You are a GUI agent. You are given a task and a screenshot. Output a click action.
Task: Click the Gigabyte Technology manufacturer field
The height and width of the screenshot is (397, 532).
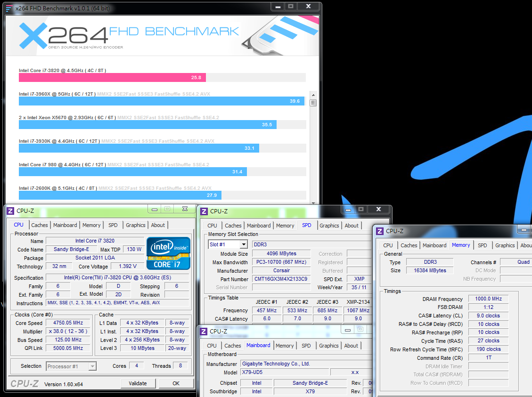coord(306,364)
